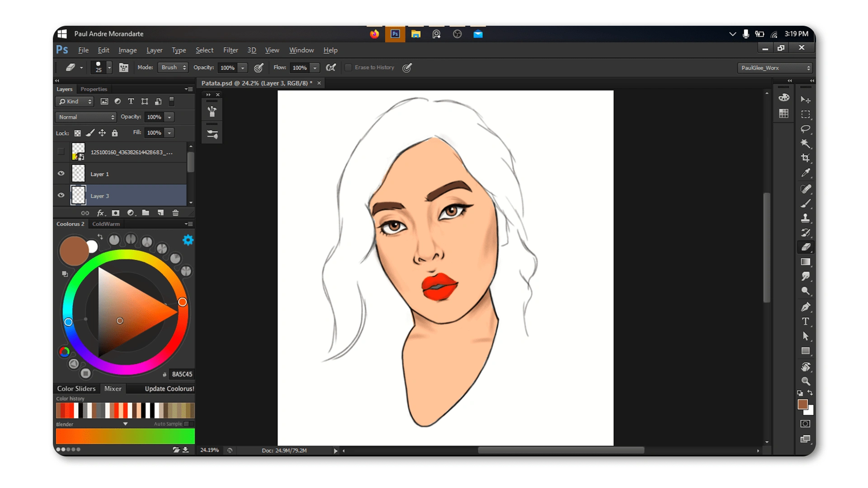Viewport: 868px width, 488px height.
Task: Select the Lasso tool
Action: [805, 129]
